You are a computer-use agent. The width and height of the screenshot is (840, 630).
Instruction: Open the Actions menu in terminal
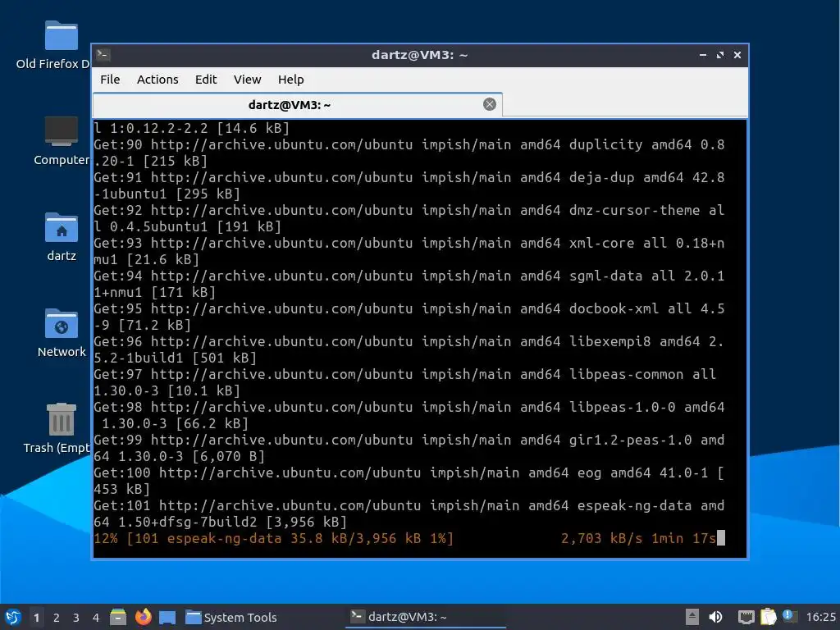(157, 80)
